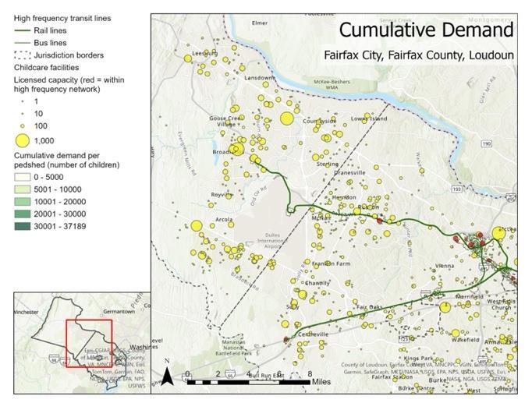
Task: Click the route 193 highway shield
Action: pyautogui.click(x=456, y=189)
